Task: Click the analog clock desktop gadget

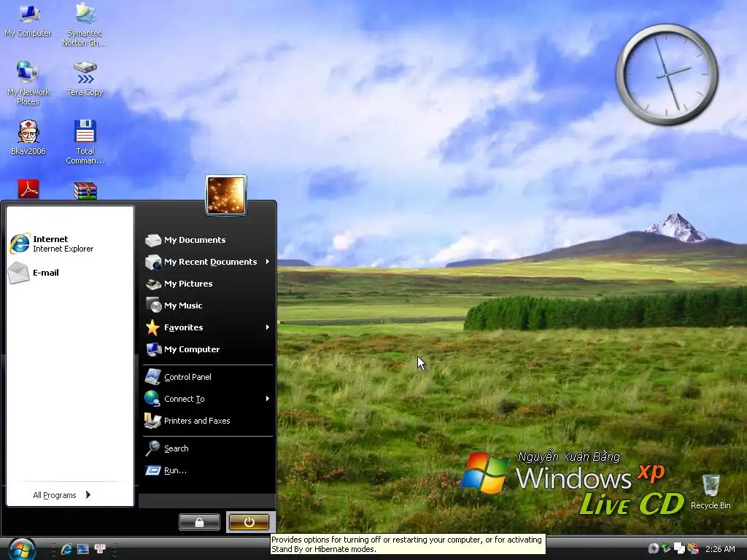Action: click(667, 75)
